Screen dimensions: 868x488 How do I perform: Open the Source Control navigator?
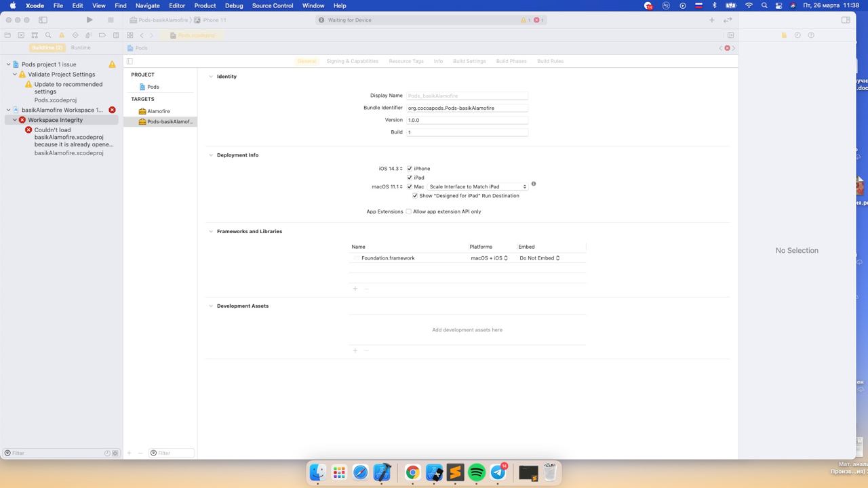21,35
